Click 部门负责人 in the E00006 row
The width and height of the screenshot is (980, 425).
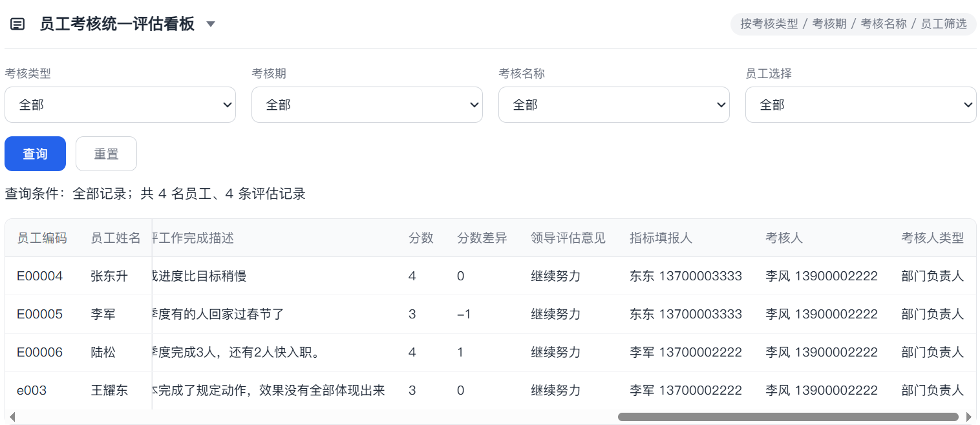point(932,353)
